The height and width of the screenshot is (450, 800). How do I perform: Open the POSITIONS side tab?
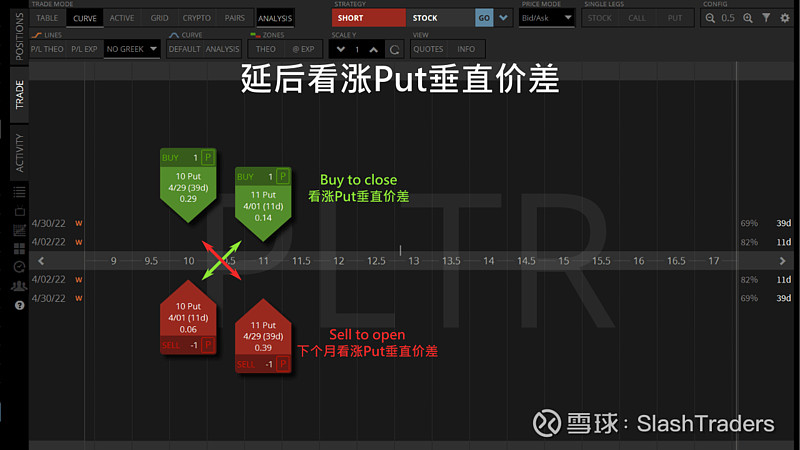point(19,37)
